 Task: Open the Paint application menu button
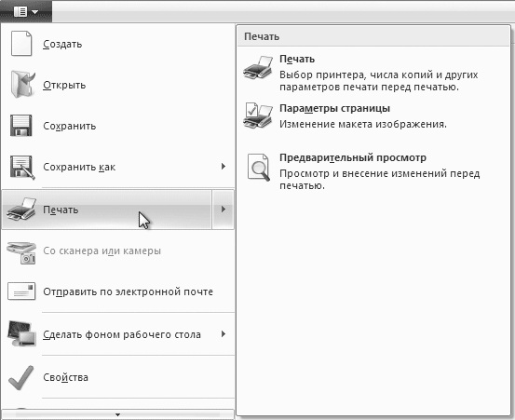click(26, 12)
